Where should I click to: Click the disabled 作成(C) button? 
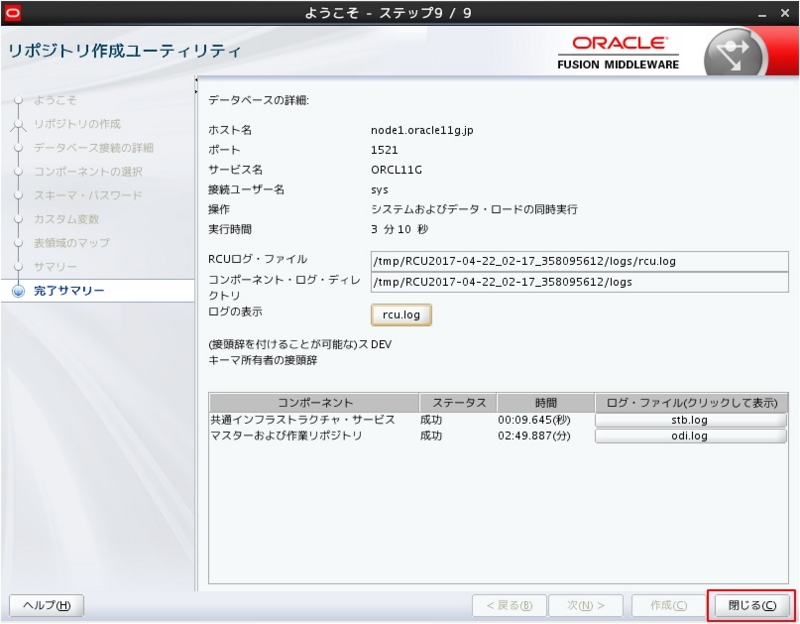tap(668, 606)
